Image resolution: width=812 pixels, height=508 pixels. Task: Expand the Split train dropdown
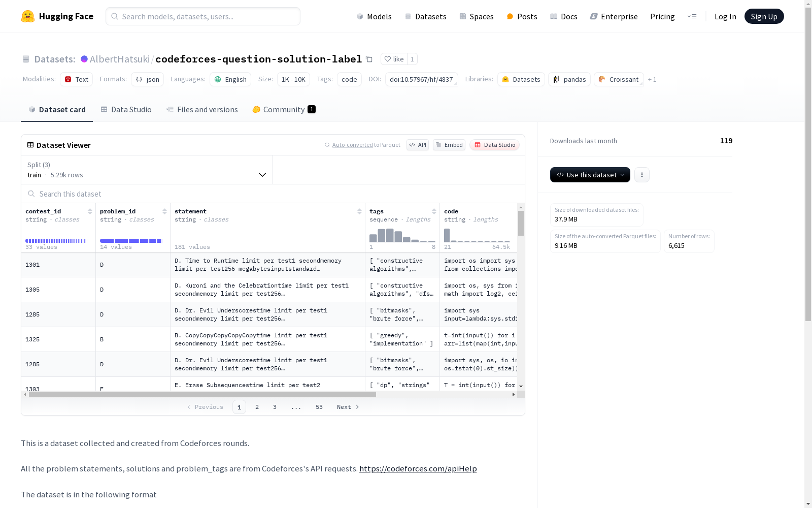[147, 170]
